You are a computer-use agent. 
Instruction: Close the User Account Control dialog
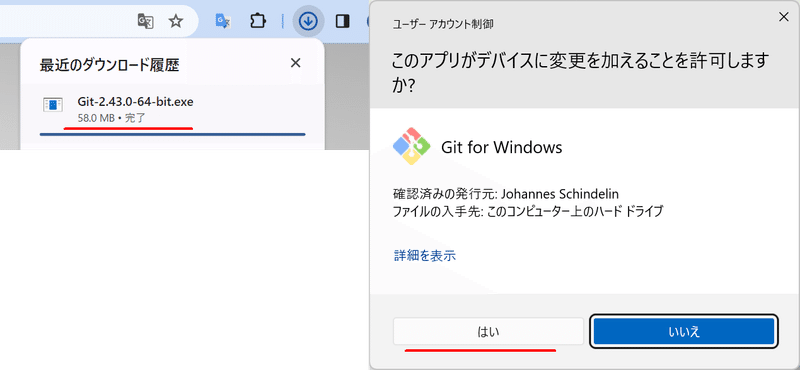click(783, 17)
